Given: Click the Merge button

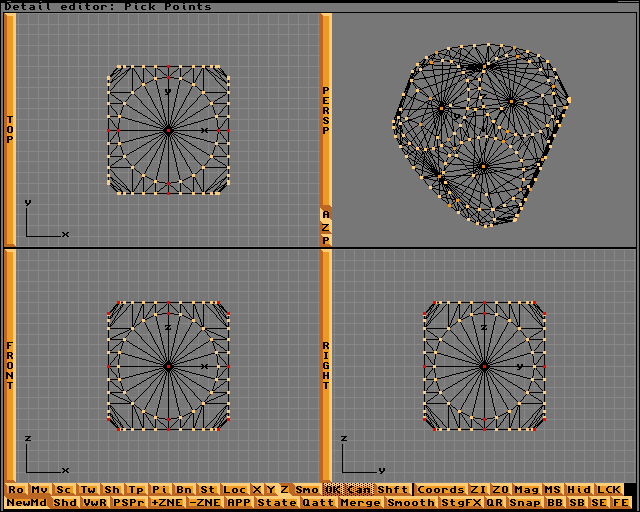Looking at the screenshot, I should click(x=361, y=503).
